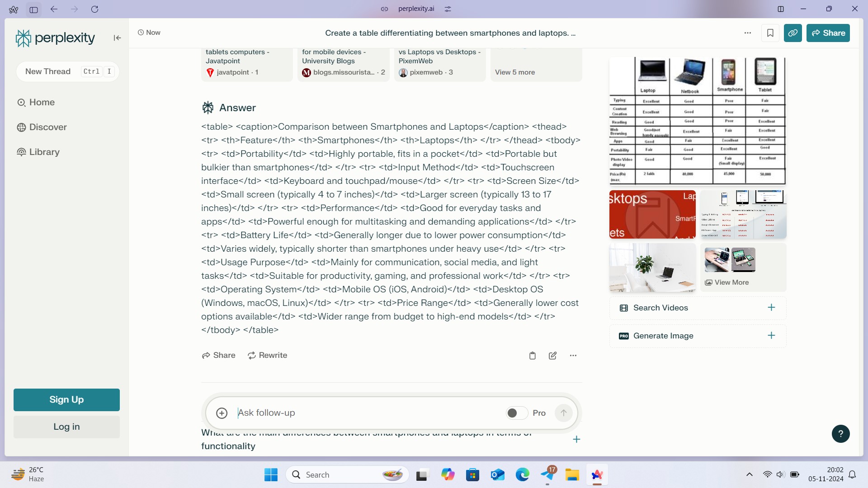
Task: Copy the thread link
Action: click(793, 33)
